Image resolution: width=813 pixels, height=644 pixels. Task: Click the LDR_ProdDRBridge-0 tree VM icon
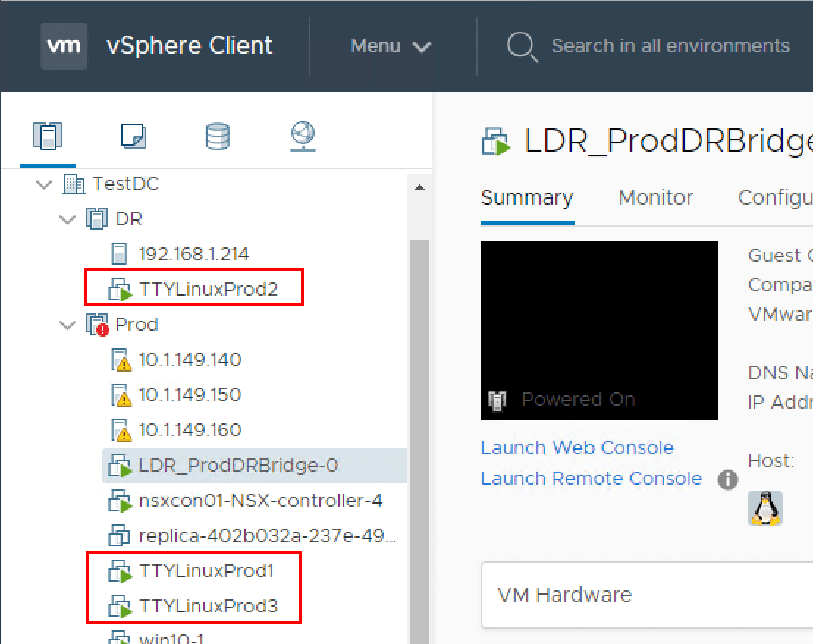[x=120, y=465]
